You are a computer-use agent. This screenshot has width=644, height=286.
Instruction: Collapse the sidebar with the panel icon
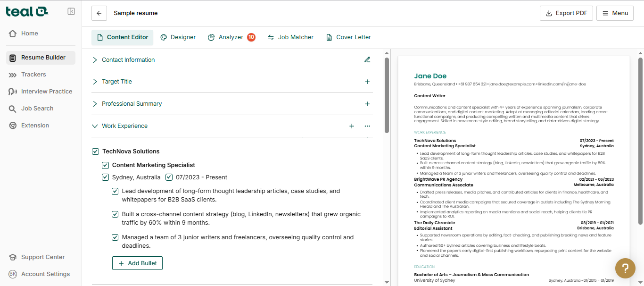coord(71,11)
